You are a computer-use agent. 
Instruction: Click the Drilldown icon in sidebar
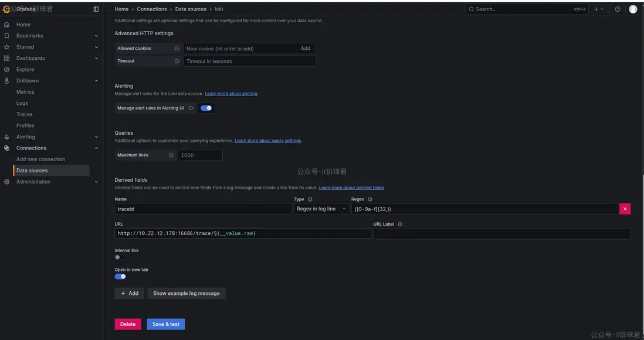[6, 81]
